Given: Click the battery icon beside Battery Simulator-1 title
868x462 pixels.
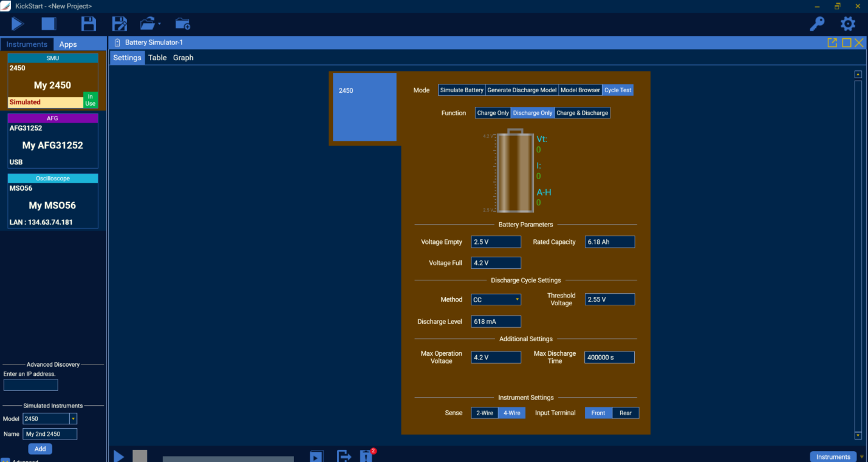Looking at the screenshot, I should click(x=118, y=42).
